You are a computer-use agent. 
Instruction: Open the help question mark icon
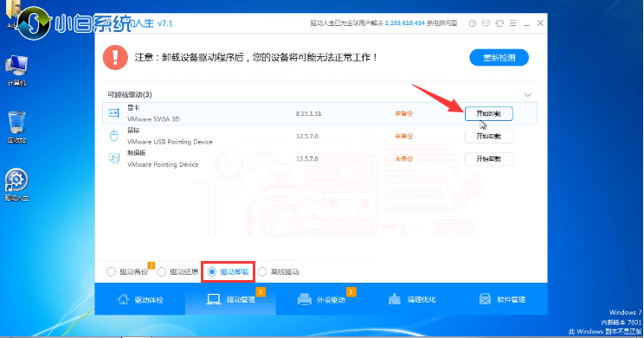pos(473,23)
